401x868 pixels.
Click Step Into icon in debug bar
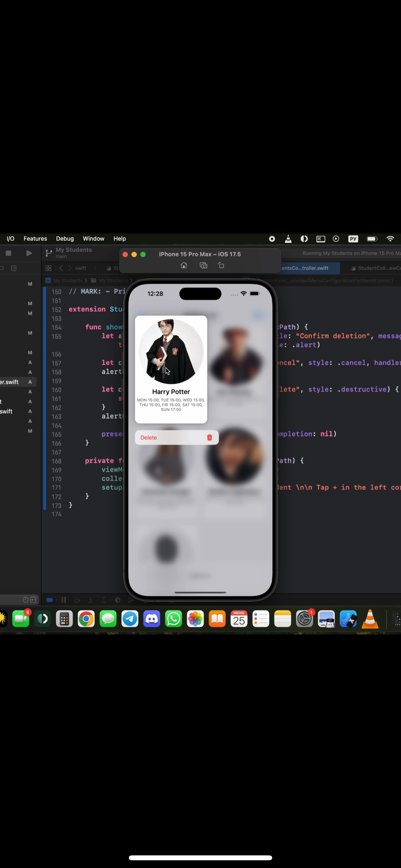(90, 600)
